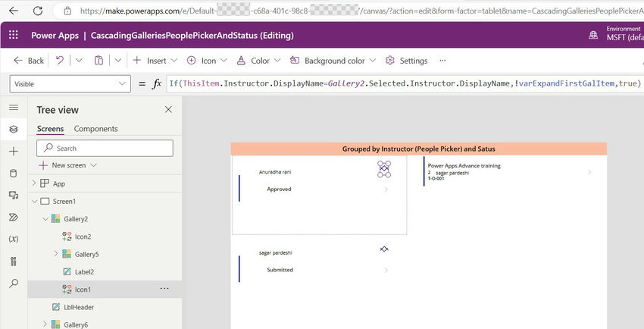Toggle the hamburger menu in left rail

pyautogui.click(x=14, y=108)
